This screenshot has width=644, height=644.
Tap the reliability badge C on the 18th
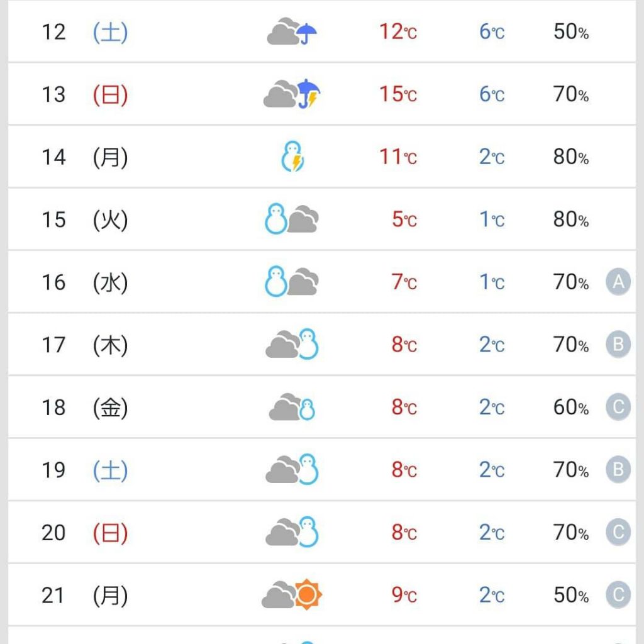[618, 407]
